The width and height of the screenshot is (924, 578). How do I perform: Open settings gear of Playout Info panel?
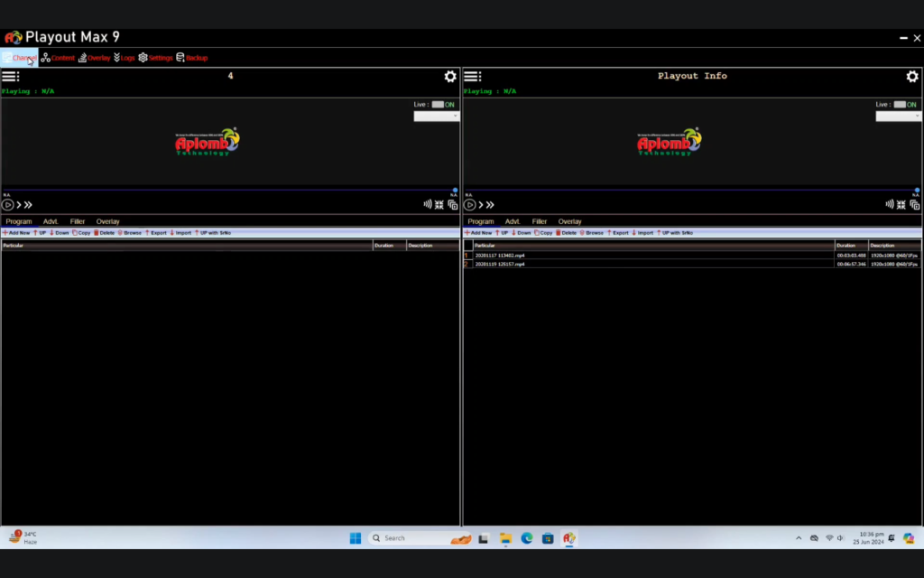(911, 77)
